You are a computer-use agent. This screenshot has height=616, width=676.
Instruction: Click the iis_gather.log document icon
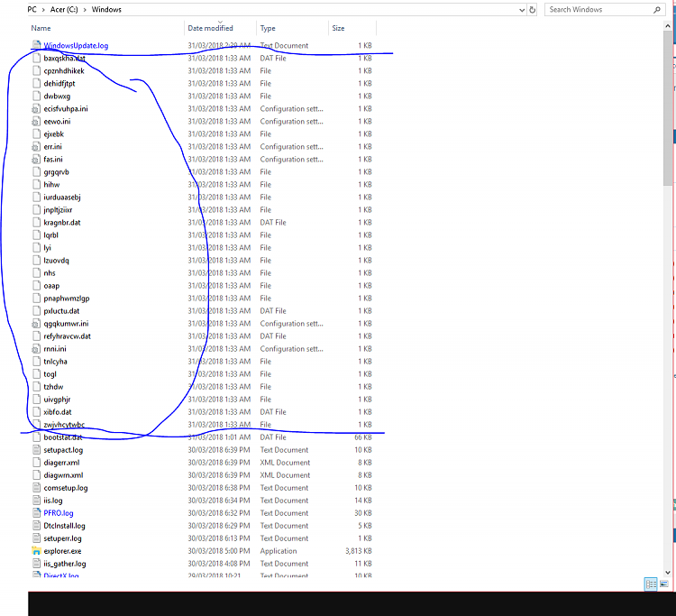(37, 564)
